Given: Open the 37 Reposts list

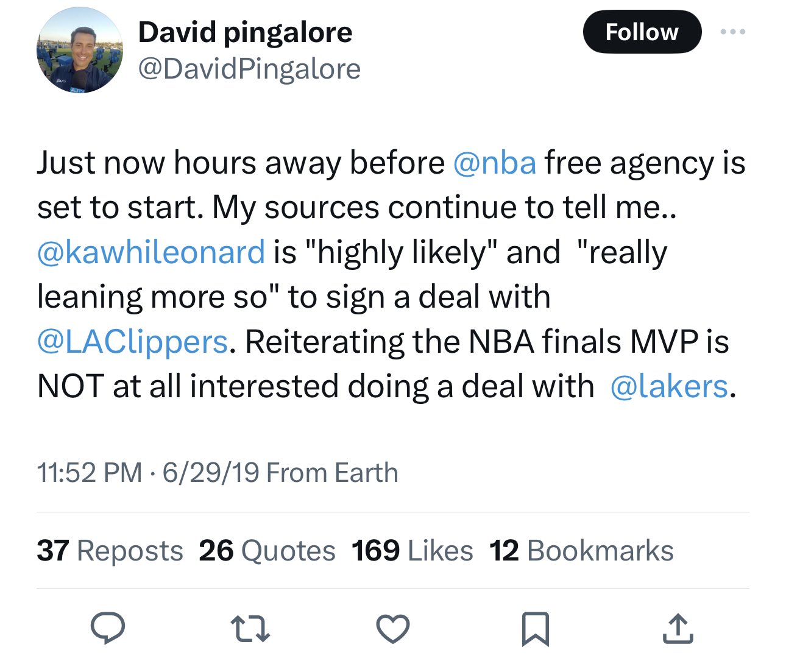Looking at the screenshot, I should coord(110,550).
